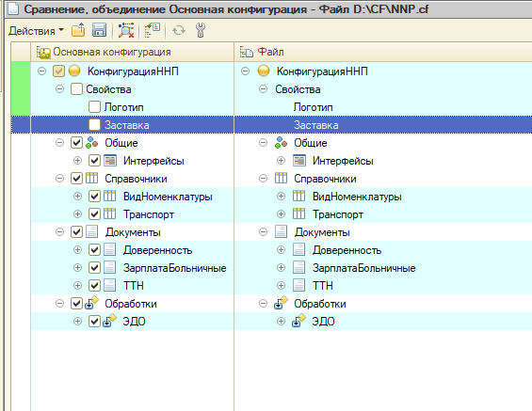Open the Действия dropdown menu
The height and width of the screenshot is (411, 532).
pos(36,31)
